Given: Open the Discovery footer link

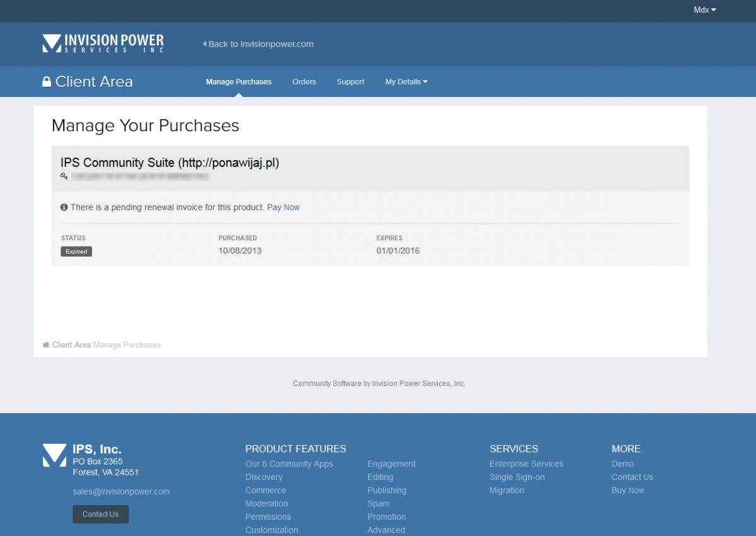Looking at the screenshot, I should [x=264, y=477].
